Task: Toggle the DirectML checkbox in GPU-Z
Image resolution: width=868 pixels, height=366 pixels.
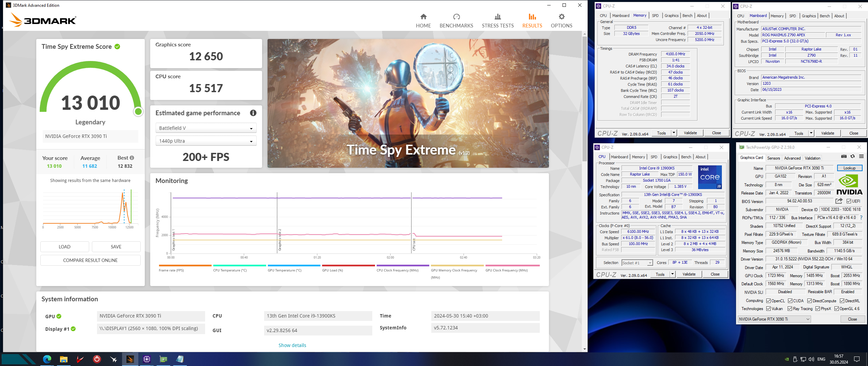Action: [x=842, y=301]
